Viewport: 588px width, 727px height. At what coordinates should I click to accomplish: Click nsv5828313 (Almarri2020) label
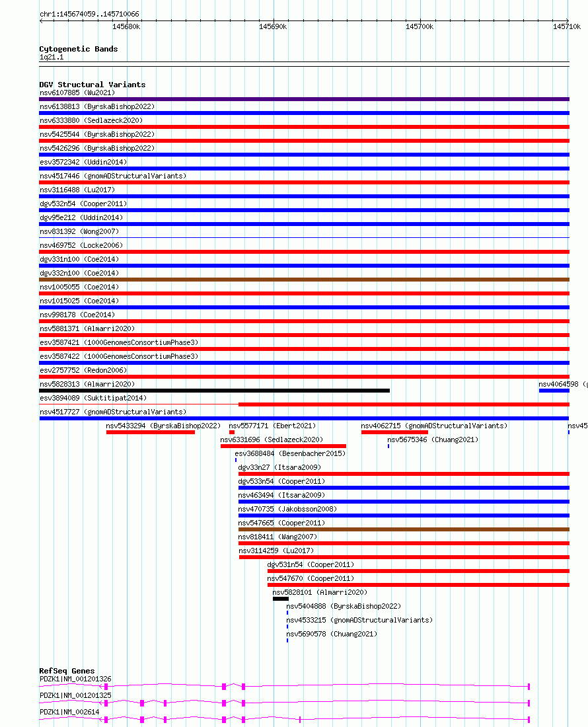(x=87, y=385)
